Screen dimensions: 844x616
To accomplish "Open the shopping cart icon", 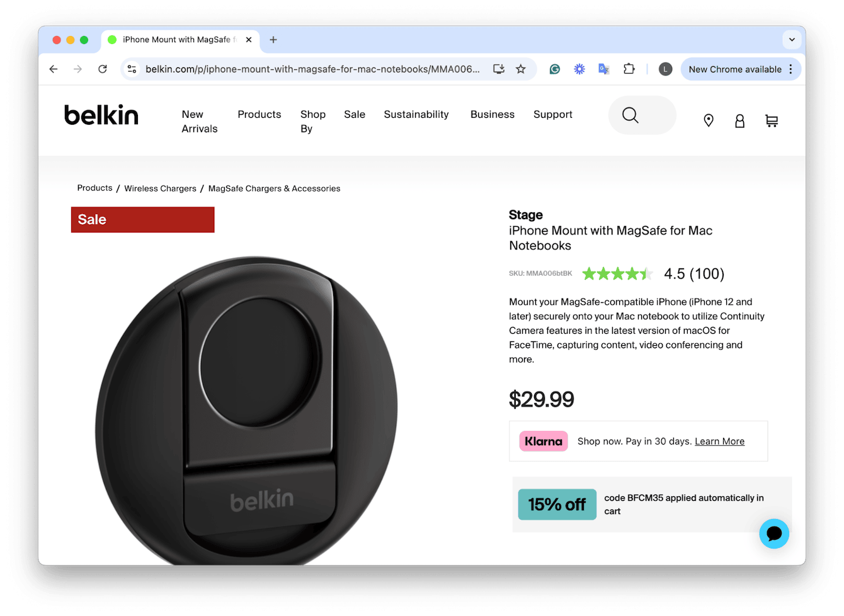I will (x=772, y=121).
